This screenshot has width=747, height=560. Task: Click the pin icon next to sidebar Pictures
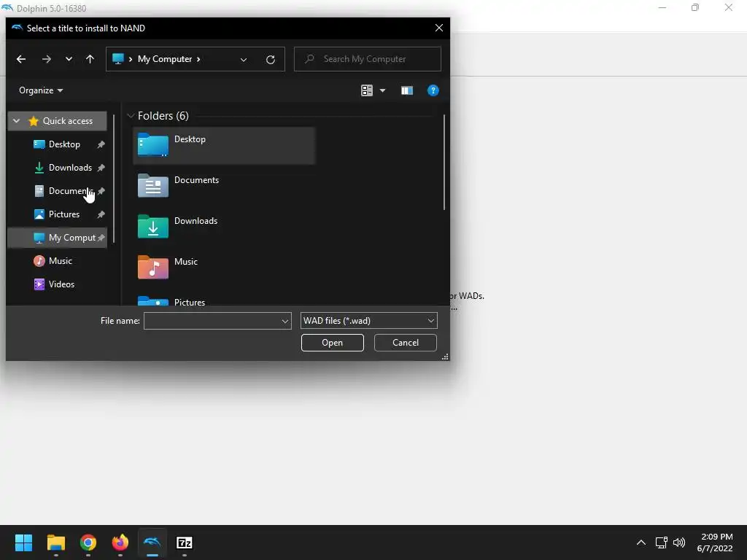101,214
